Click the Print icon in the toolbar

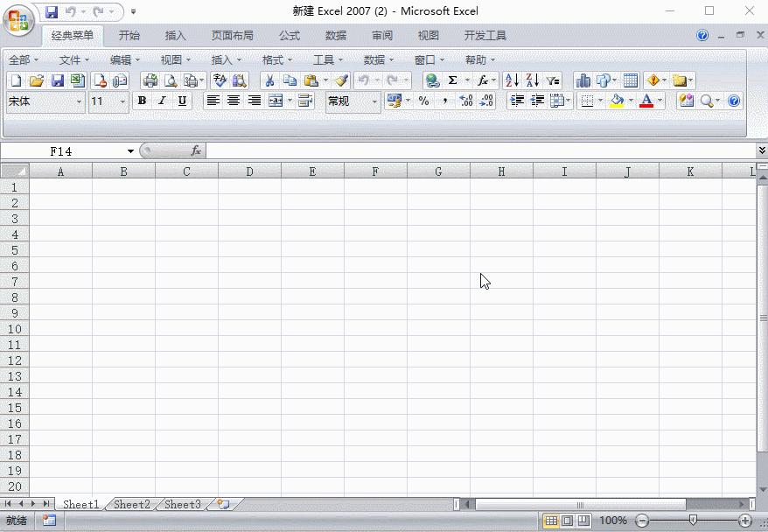[150, 80]
